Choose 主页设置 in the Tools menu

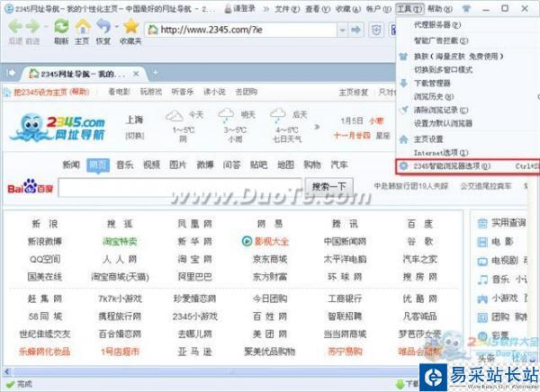pyautogui.click(x=428, y=139)
